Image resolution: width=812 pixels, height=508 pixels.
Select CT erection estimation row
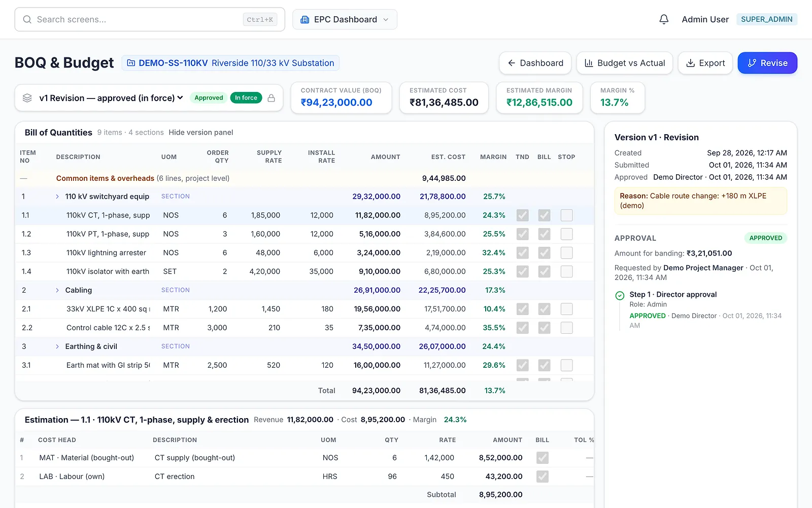[x=304, y=477]
